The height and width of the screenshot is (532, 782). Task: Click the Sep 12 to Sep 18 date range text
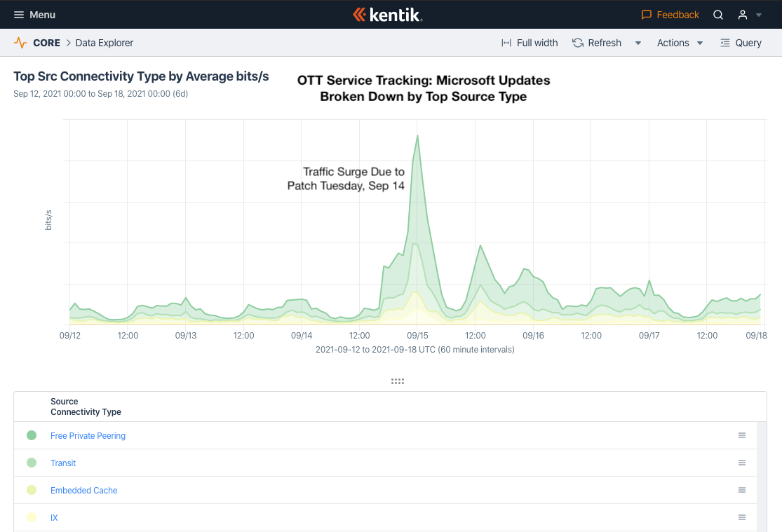point(101,94)
